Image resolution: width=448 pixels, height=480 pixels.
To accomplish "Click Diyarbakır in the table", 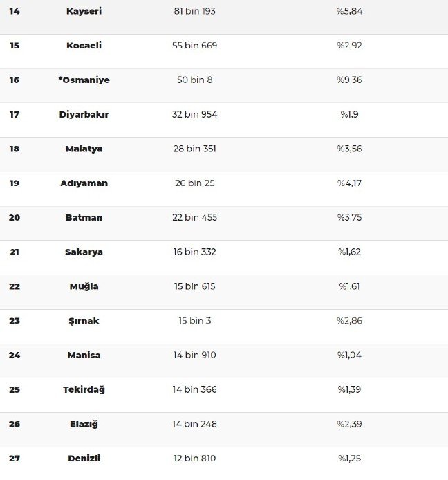I will 84,114.
